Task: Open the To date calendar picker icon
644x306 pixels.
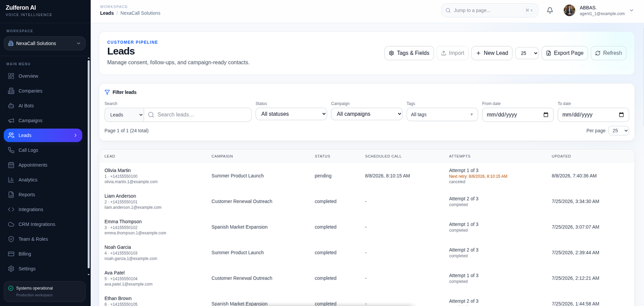Action: pos(621,115)
